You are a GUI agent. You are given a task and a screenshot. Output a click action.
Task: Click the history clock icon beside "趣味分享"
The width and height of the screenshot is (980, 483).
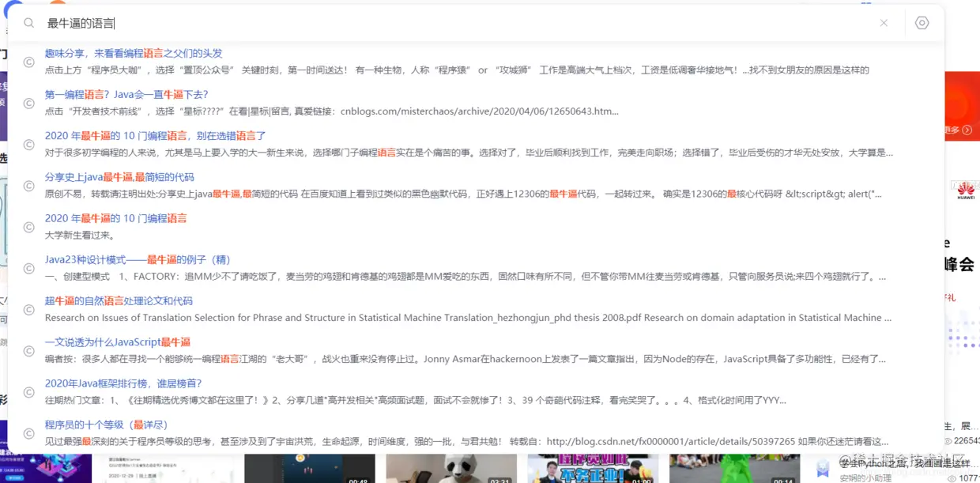[28, 62]
